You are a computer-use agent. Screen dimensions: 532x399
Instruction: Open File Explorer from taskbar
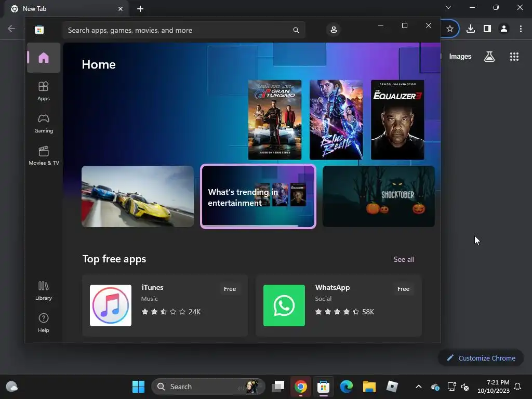(x=369, y=387)
